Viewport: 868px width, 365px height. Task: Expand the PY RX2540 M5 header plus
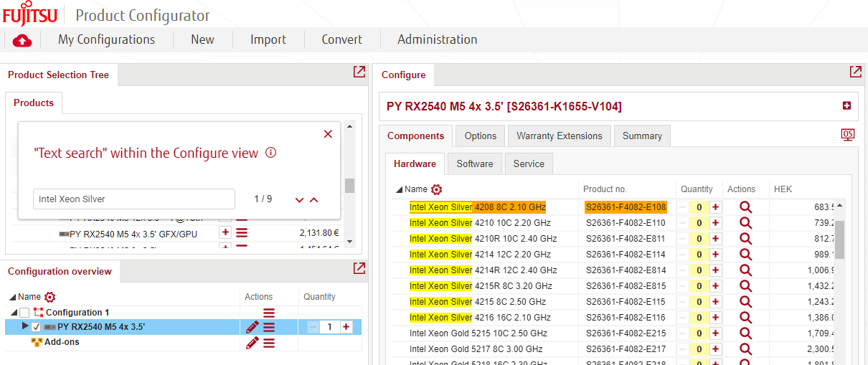846,106
